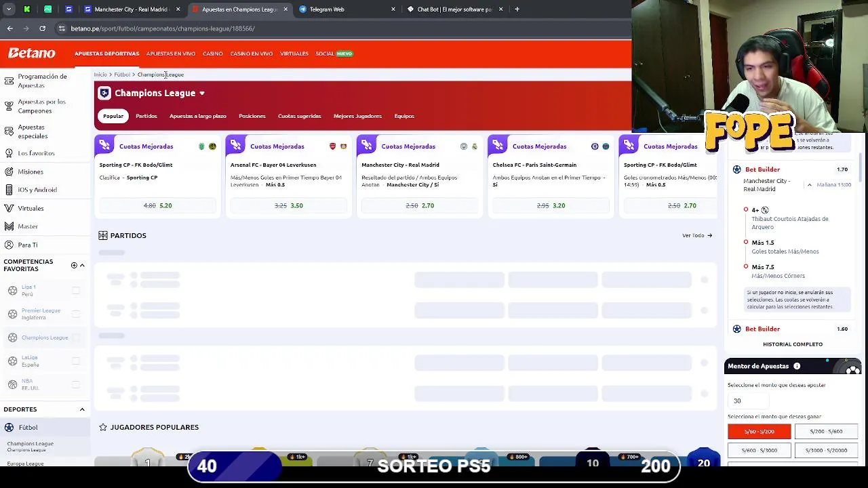Click the Apuestas especiales sidebar icon
The image size is (868, 488).
pos(9,131)
